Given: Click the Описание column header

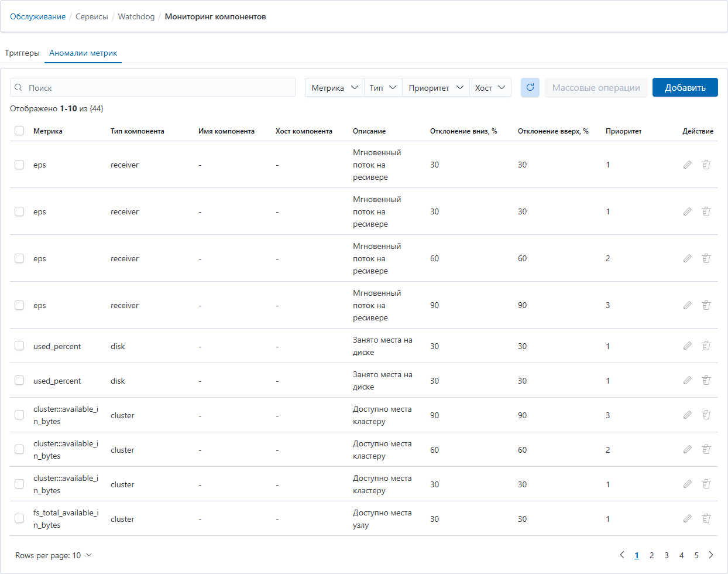Looking at the screenshot, I should click(369, 131).
